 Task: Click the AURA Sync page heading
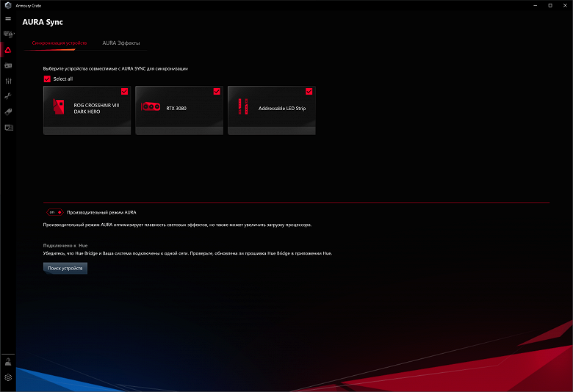click(43, 22)
